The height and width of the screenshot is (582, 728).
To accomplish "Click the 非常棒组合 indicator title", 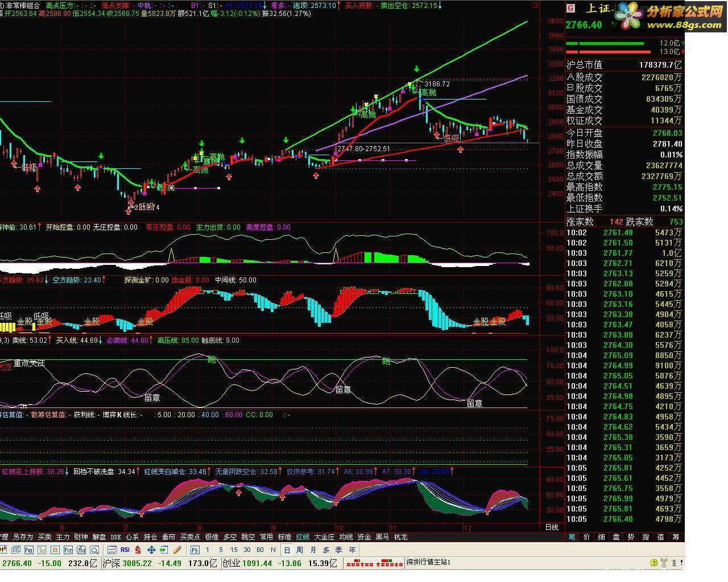I will (x=23, y=5).
